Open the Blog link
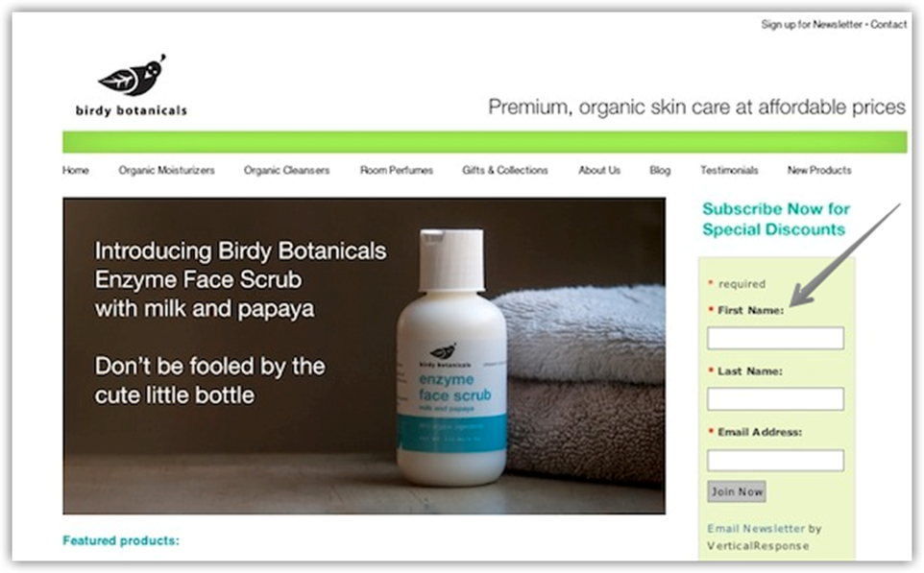Screen dimensions: 924x573 (x=660, y=170)
